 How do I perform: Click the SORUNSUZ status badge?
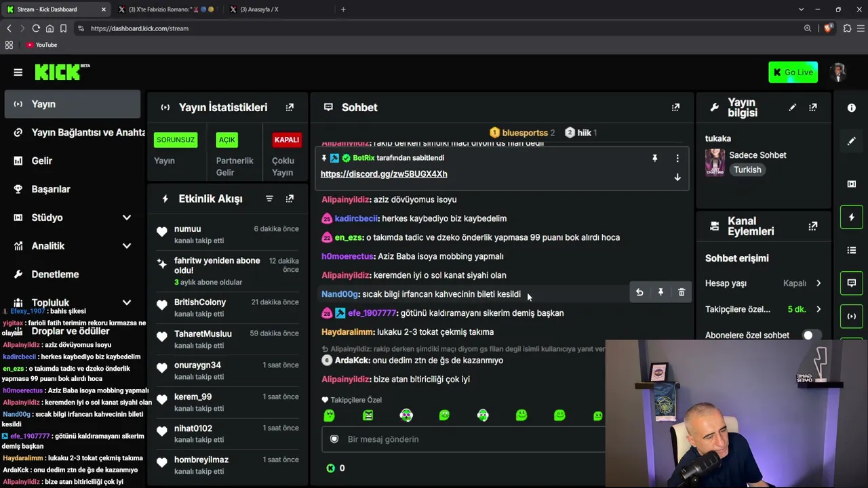point(176,140)
